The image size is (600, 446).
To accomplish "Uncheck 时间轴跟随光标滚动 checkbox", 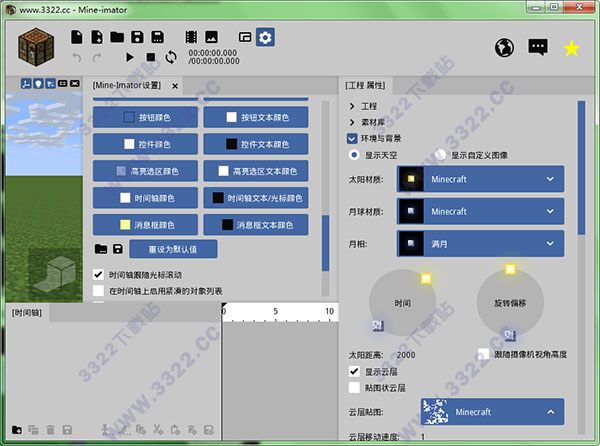I will 98,274.
